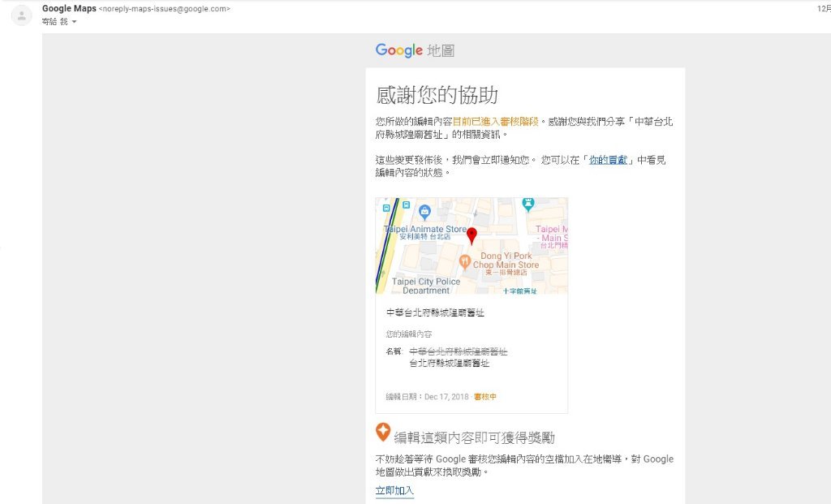The width and height of the screenshot is (831, 504).
Task: Click struck-through old name text
Action: (x=459, y=351)
